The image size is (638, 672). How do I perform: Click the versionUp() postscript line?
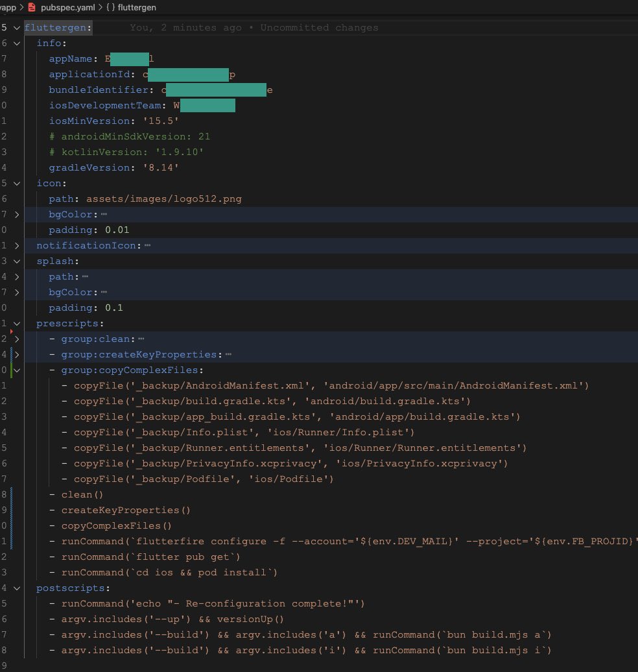click(x=167, y=619)
